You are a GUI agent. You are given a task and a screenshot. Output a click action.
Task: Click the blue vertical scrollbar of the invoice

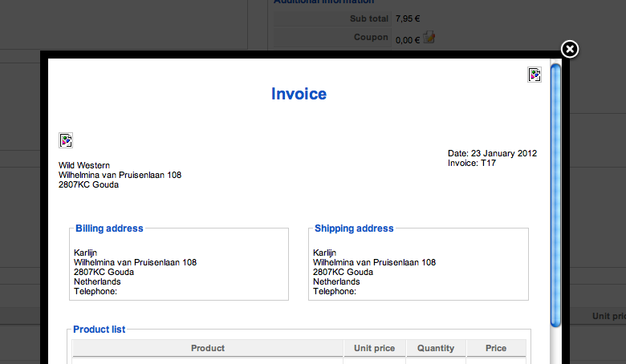[x=555, y=196]
